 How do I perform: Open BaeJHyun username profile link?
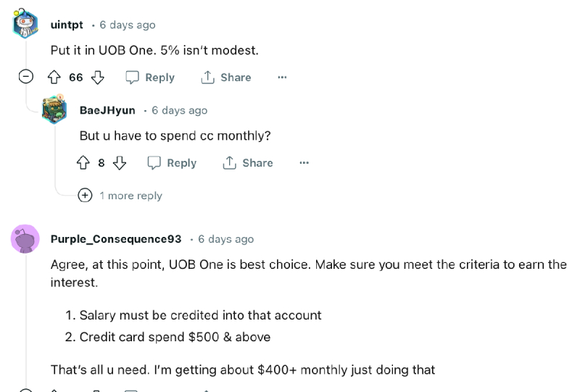pyautogui.click(x=107, y=110)
